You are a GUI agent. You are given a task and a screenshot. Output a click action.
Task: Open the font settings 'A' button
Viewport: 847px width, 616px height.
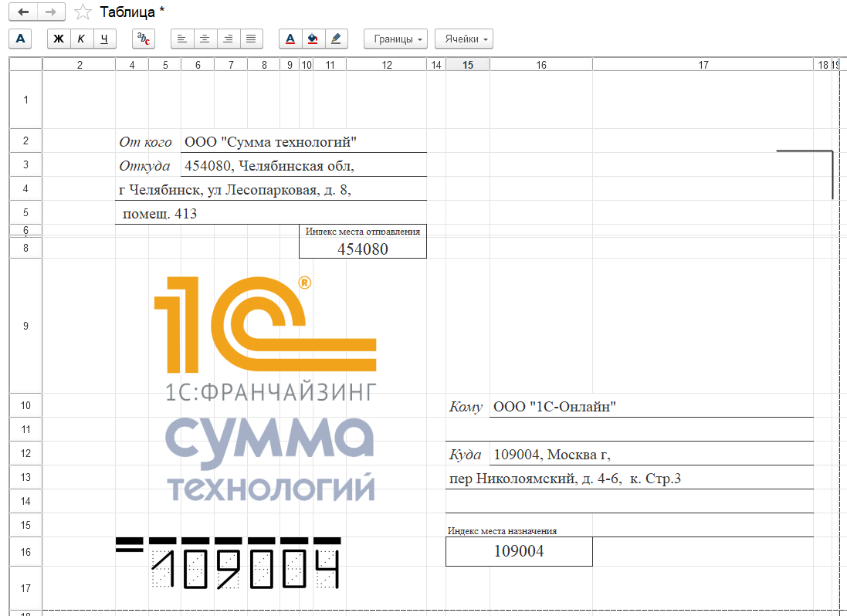(x=21, y=39)
